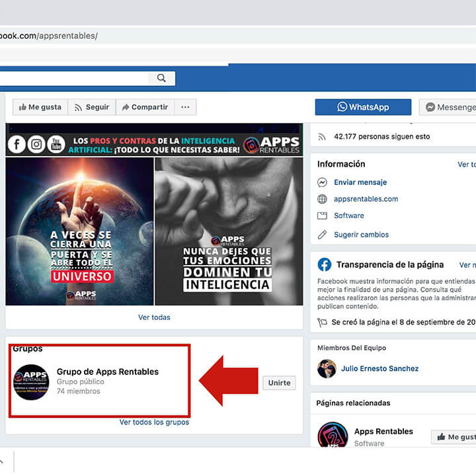Click the search magnifier icon
This screenshot has height=476, width=476.
tap(161, 79)
